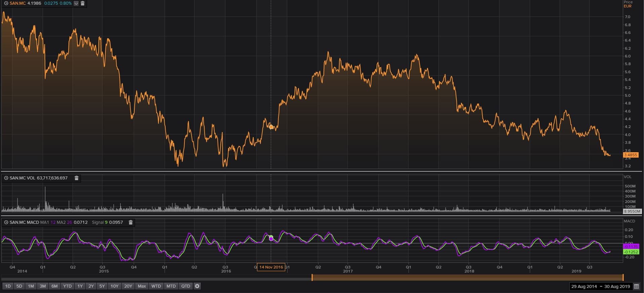Screen dimensions: 644x293
Task: Edit the MACD MA1 period value 12
Action: point(53,222)
